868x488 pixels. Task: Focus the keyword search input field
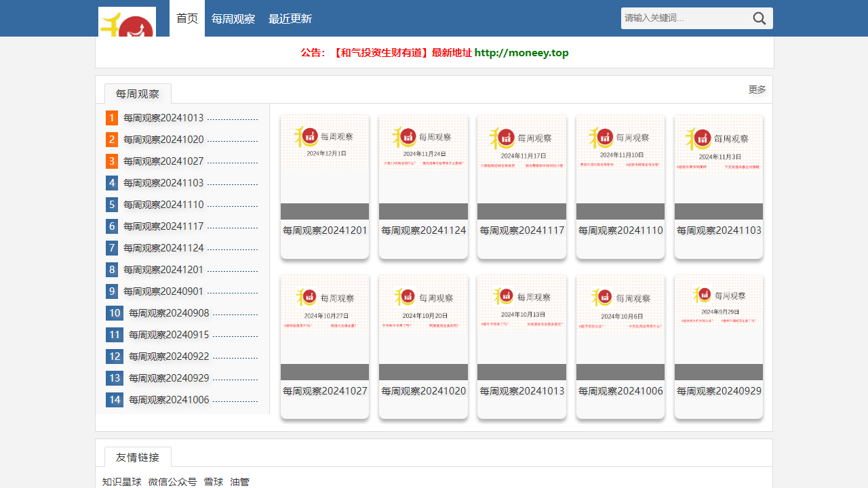pos(685,18)
